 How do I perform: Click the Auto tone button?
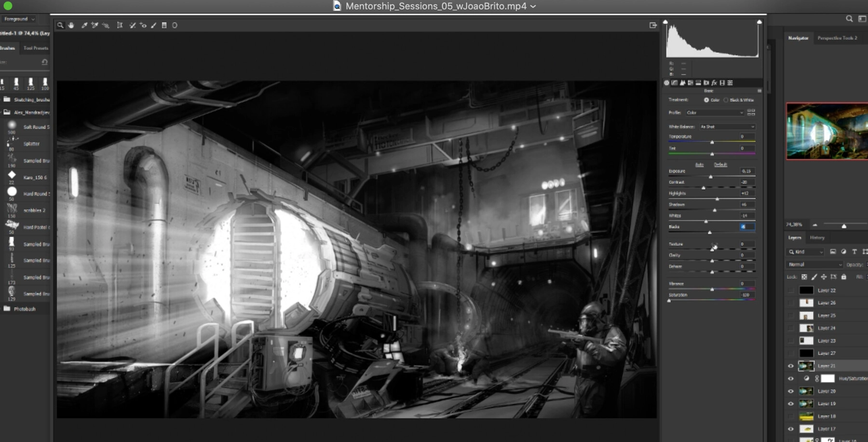point(699,165)
